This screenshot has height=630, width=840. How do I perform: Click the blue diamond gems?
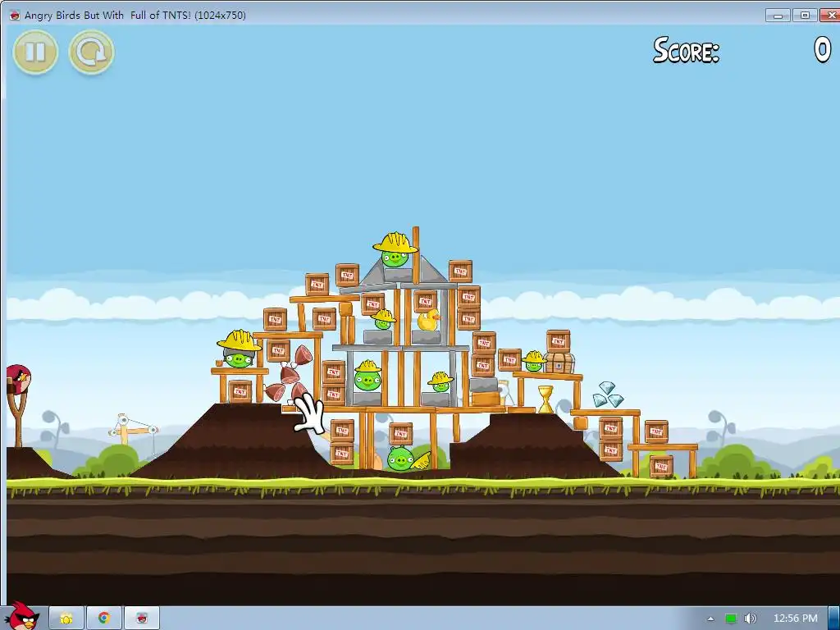(608, 395)
